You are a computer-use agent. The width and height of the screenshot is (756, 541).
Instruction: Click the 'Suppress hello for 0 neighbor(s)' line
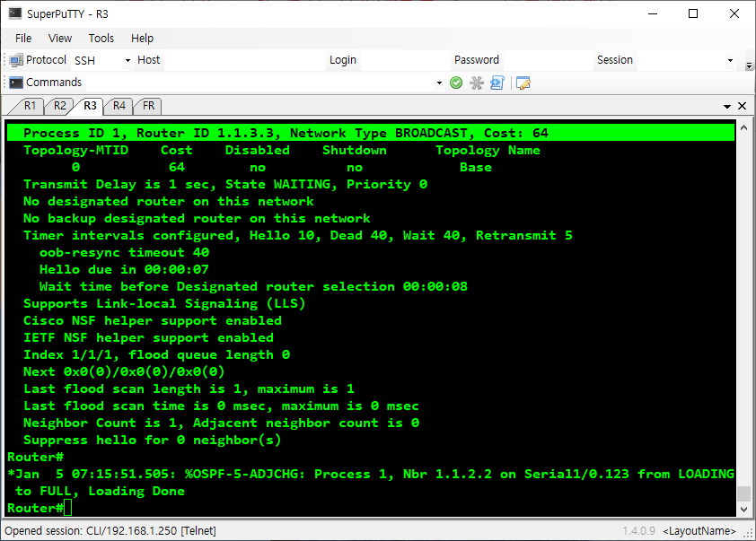153,440
